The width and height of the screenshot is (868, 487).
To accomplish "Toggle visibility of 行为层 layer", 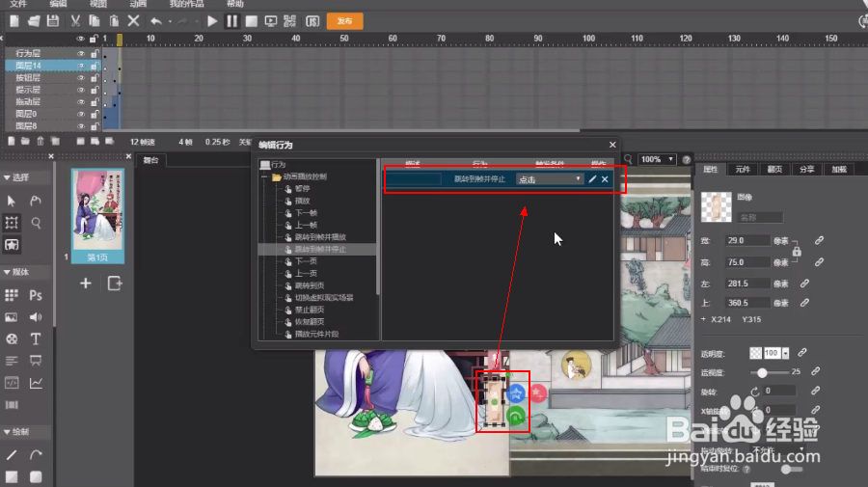I will tap(81, 54).
